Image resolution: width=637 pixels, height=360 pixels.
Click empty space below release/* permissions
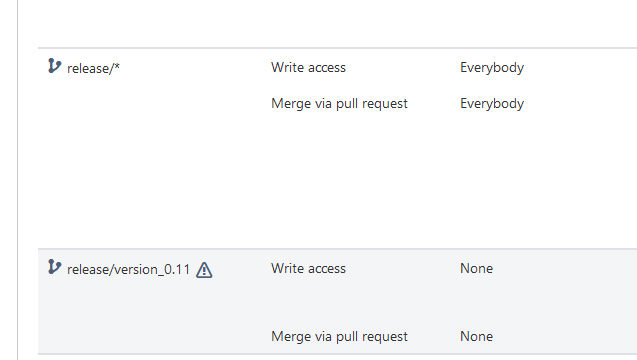pos(337,181)
